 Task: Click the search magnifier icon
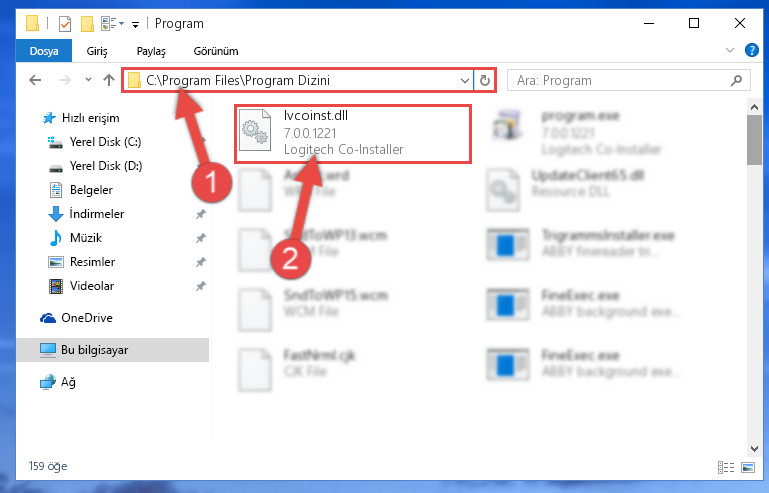pos(736,80)
